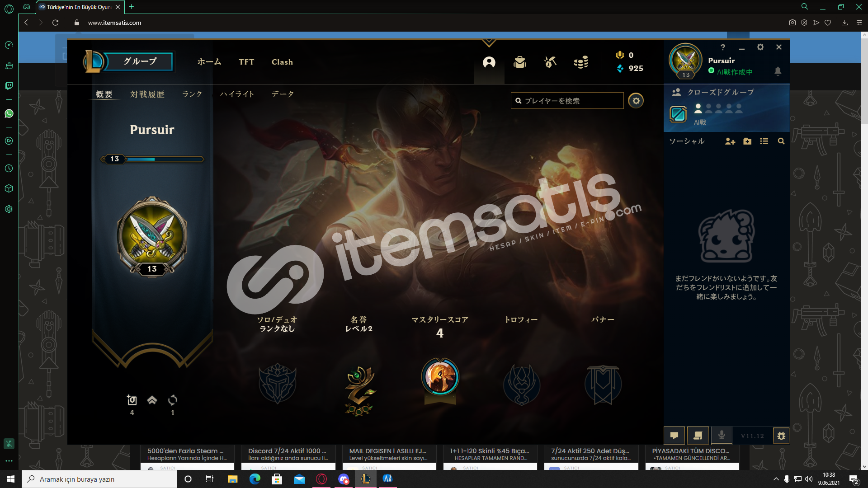
Task: Click the RP balance showing 0
Action: (x=625, y=55)
